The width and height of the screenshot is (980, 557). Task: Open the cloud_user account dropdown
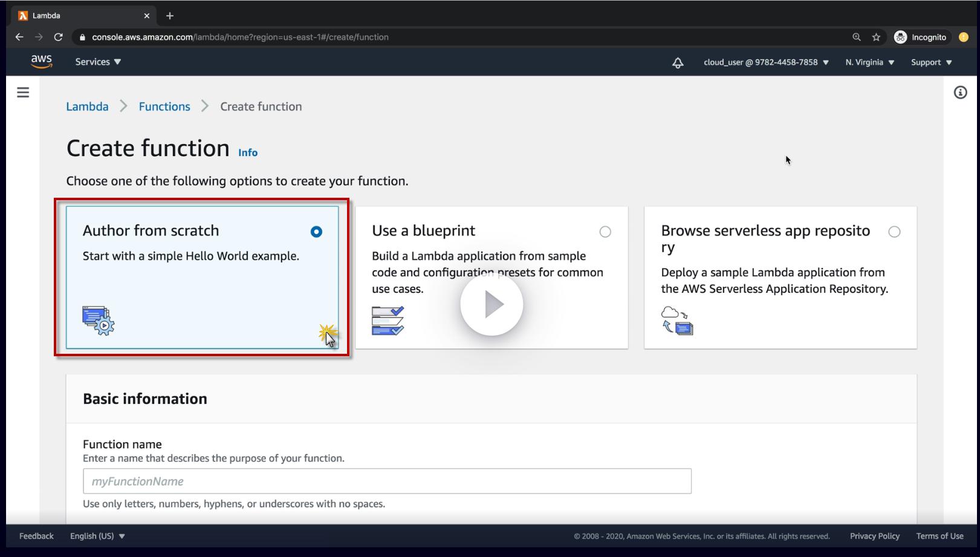pos(766,62)
